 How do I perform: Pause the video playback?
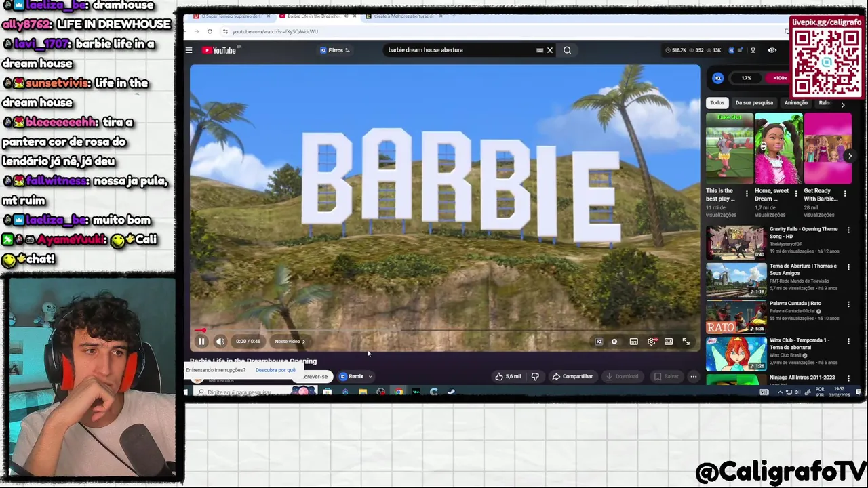tap(201, 342)
